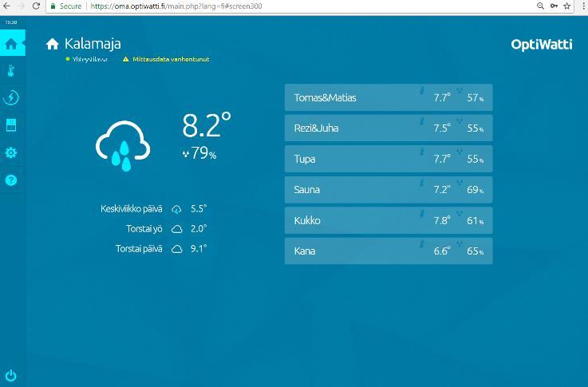The height and width of the screenshot is (387, 588).
Task: Click the OptiWatti logo
Action: coord(542,45)
